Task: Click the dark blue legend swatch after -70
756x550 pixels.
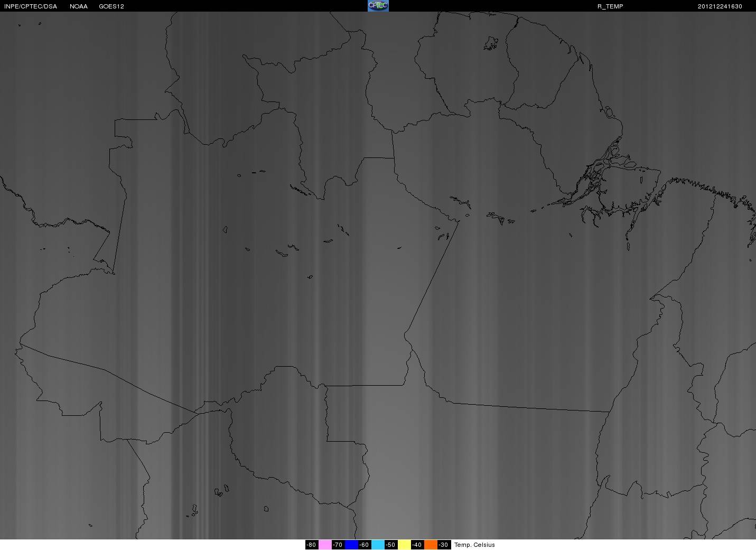Action: coord(351,545)
